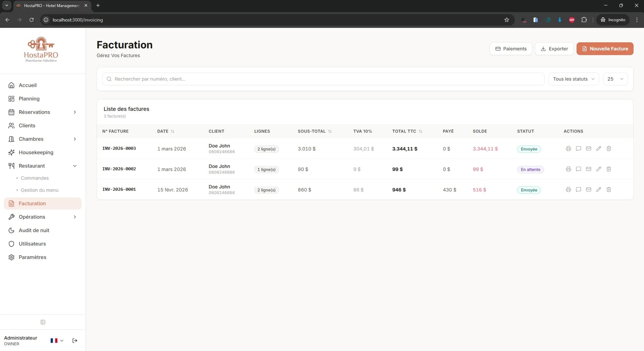Open the Planning section
The height and width of the screenshot is (351, 644).
tap(30, 98)
